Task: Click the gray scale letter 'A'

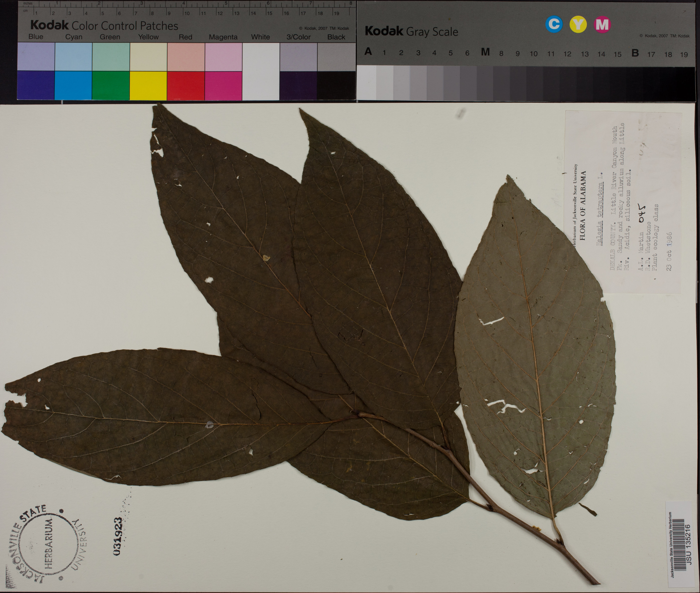Action: click(368, 51)
